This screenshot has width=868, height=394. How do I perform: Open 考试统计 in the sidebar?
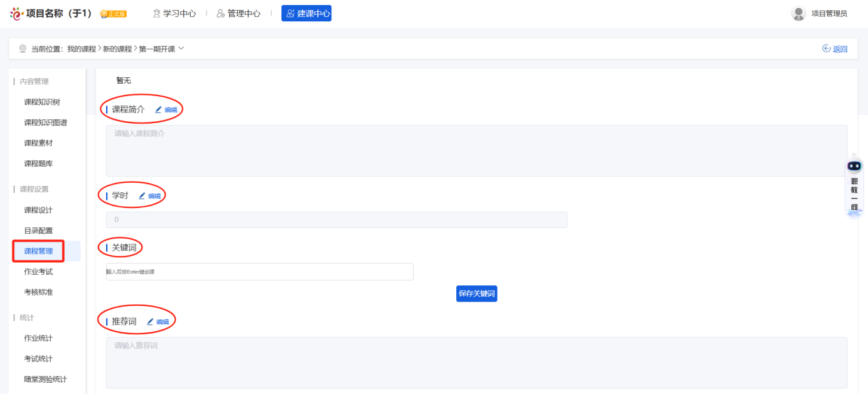[38, 359]
